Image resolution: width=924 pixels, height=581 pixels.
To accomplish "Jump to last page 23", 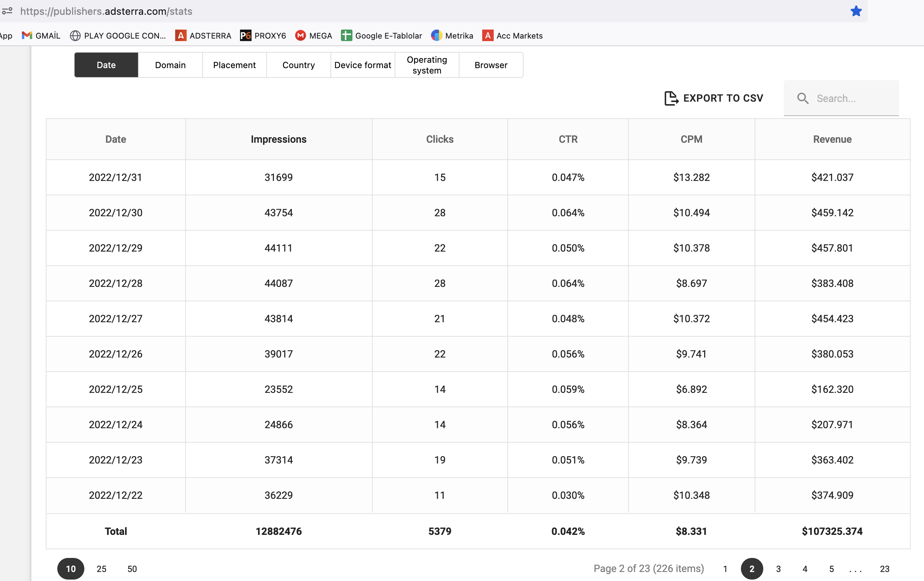I will pos(884,568).
